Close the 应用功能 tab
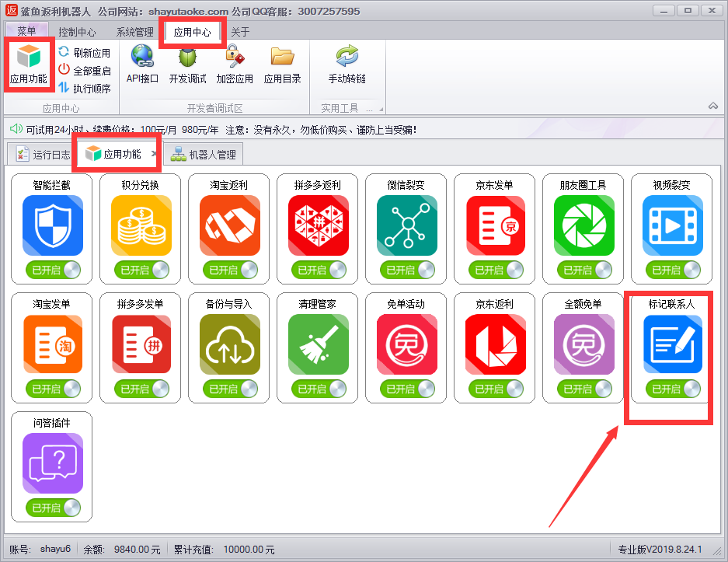This screenshot has height=562, width=728. 154,153
